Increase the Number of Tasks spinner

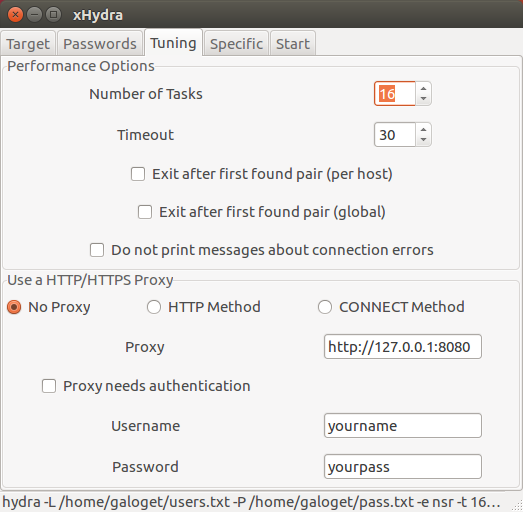423,89
